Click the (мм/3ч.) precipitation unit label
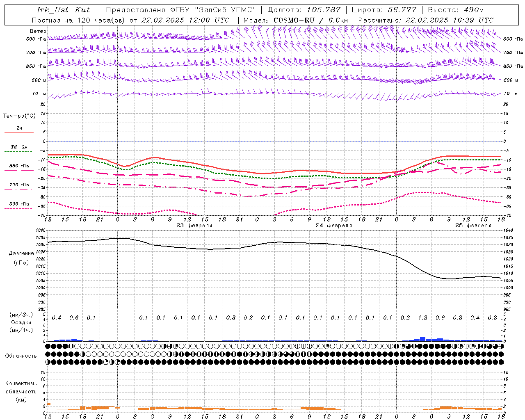525x420 pixels. [21, 315]
